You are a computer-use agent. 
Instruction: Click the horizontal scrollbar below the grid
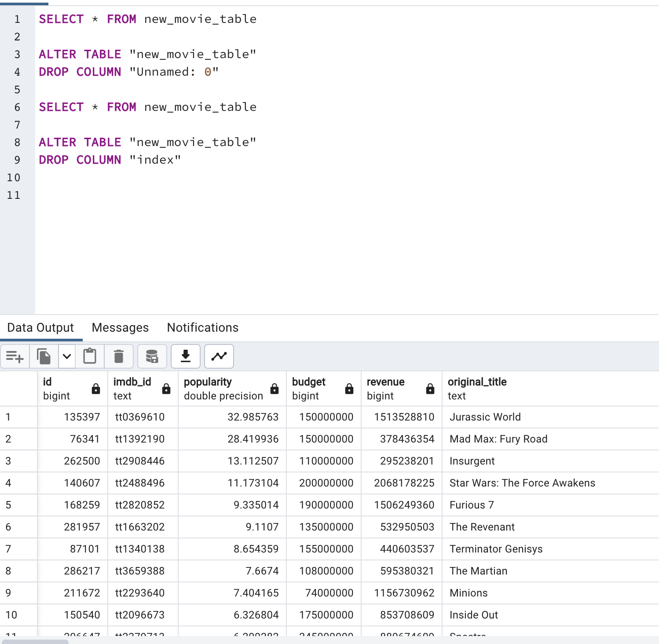pyautogui.click(x=35, y=641)
